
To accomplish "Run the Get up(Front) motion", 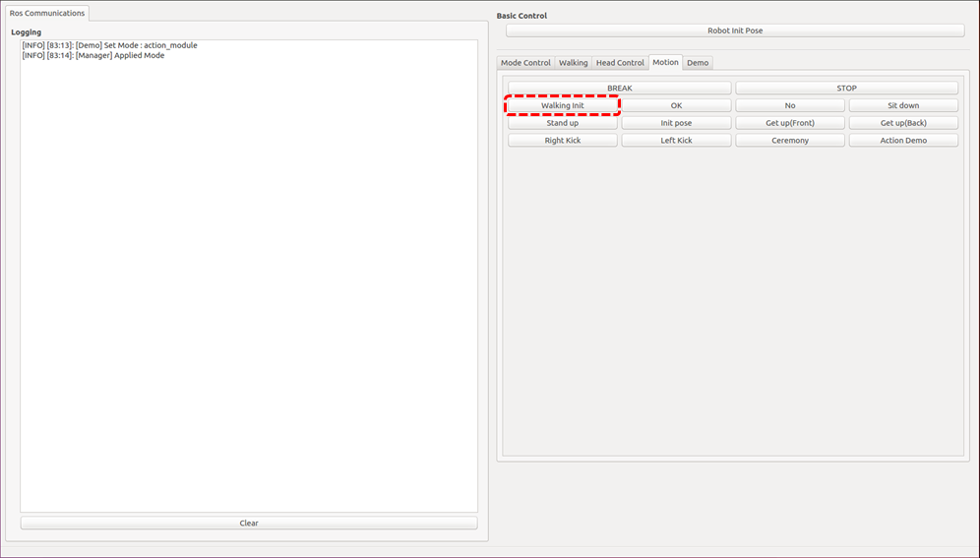I will click(790, 123).
